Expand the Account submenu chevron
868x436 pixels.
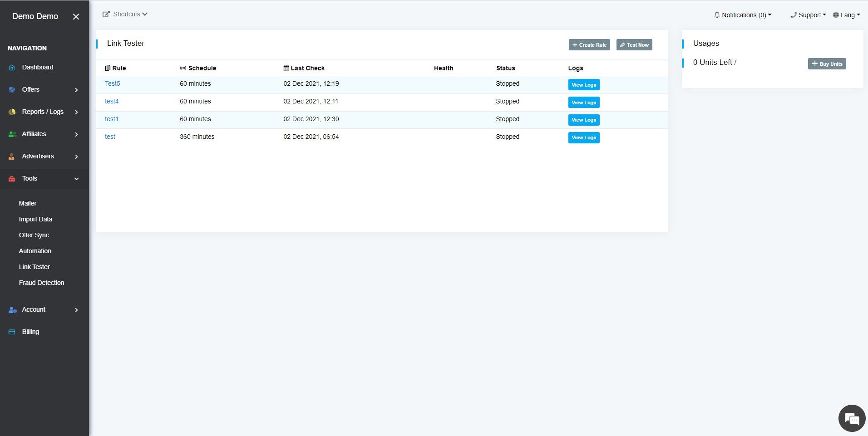pyautogui.click(x=76, y=310)
